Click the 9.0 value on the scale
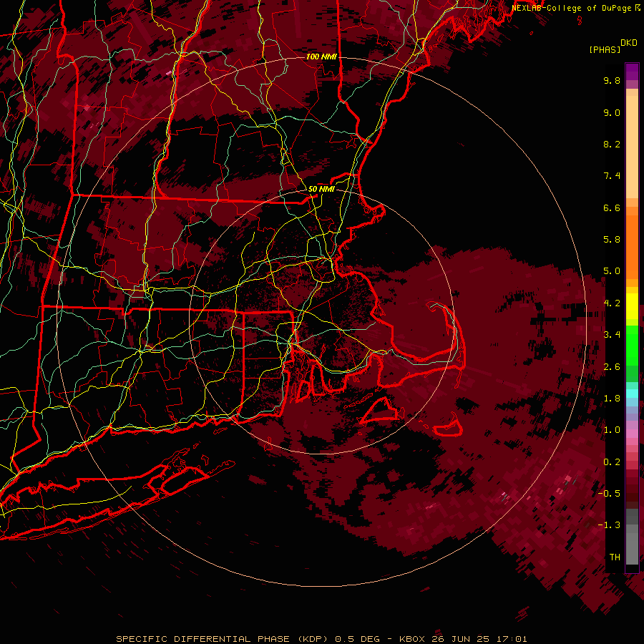 (612, 112)
